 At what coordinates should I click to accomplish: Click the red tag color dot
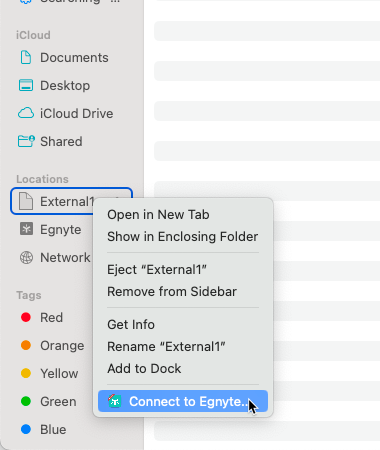(26, 317)
